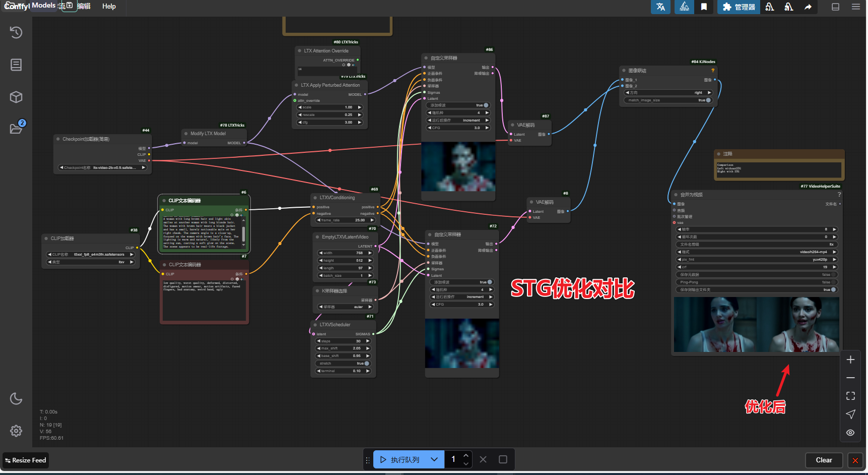
Task: Click the translate language icon in top bar
Action: point(660,7)
